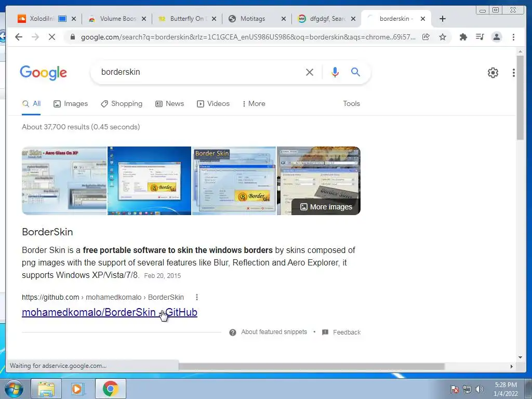Close the borderskin tab

click(x=423, y=19)
